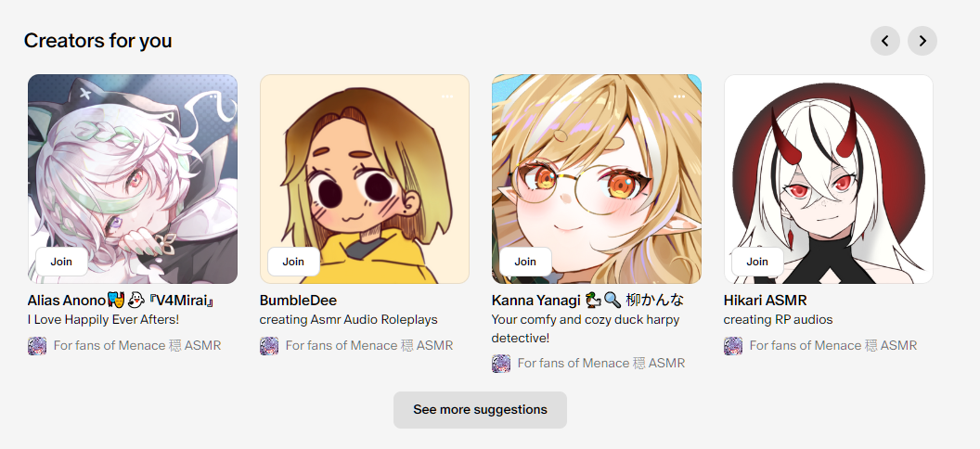Viewport: 980px width, 449px height.
Task: Open three-dot menu on BumbleDee card
Action: coord(446,96)
